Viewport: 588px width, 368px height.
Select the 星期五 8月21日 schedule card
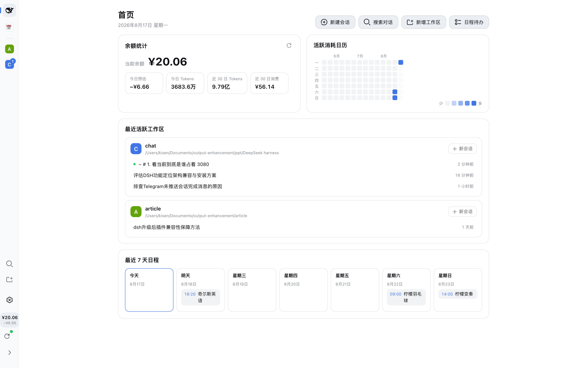pos(355,290)
